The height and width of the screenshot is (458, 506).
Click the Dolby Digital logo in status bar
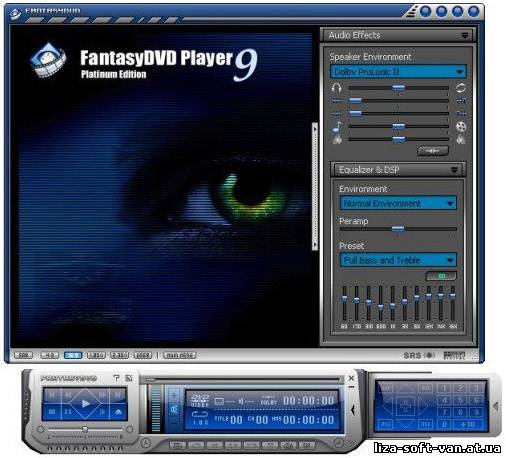pyautogui.click(x=455, y=355)
